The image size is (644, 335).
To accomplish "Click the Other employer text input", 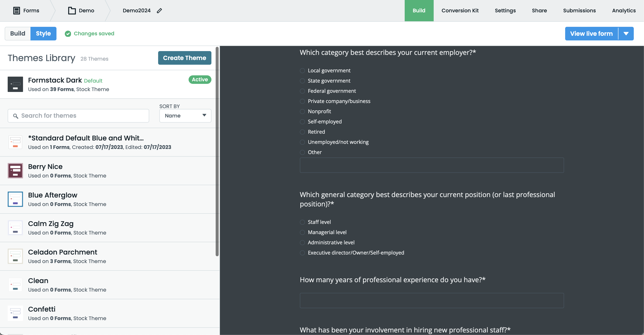I will 432,165.
